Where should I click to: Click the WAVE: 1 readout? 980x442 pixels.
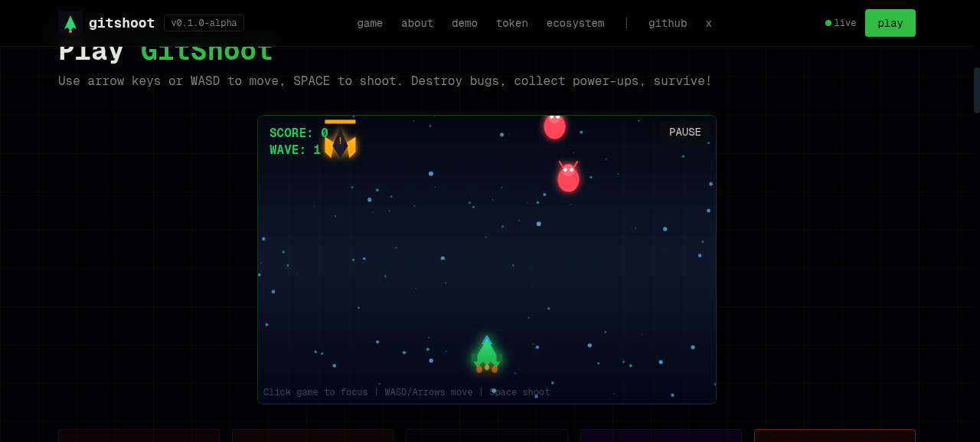pyautogui.click(x=295, y=150)
